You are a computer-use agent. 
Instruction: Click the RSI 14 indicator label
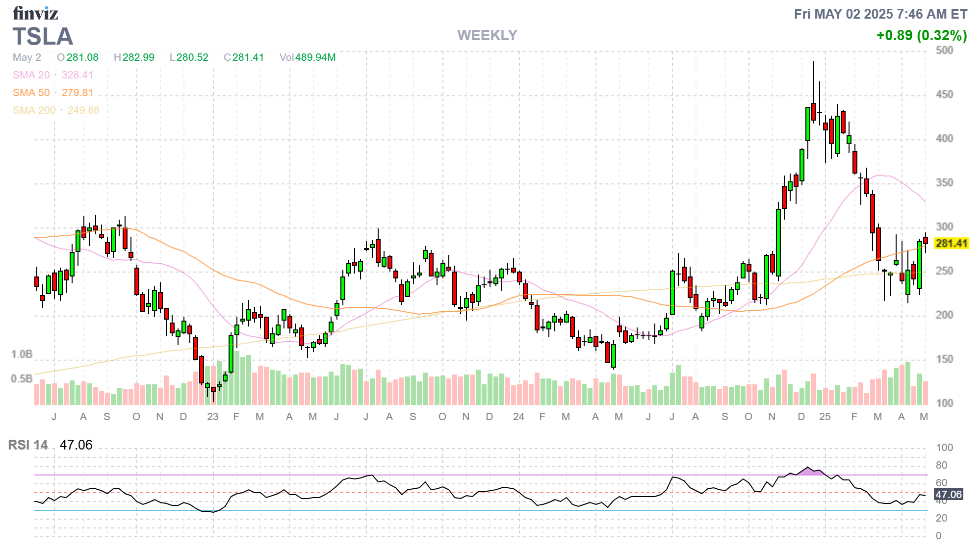click(28, 445)
